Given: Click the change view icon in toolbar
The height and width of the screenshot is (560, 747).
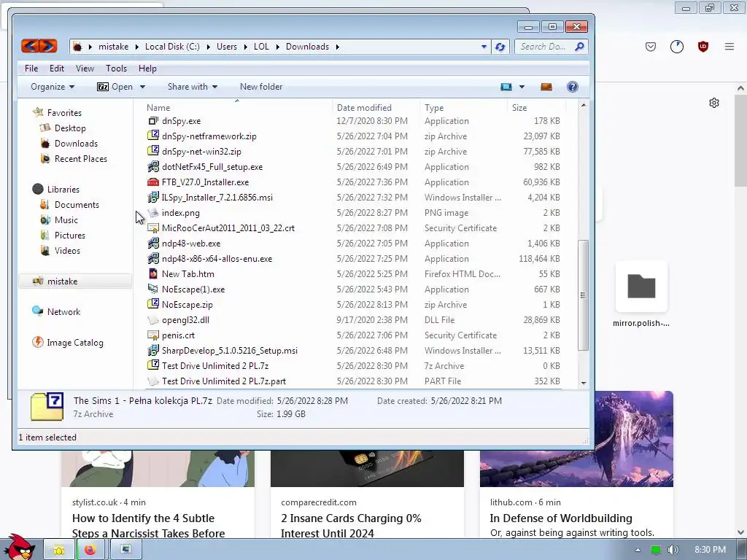Looking at the screenshot, I should [506, 87].
